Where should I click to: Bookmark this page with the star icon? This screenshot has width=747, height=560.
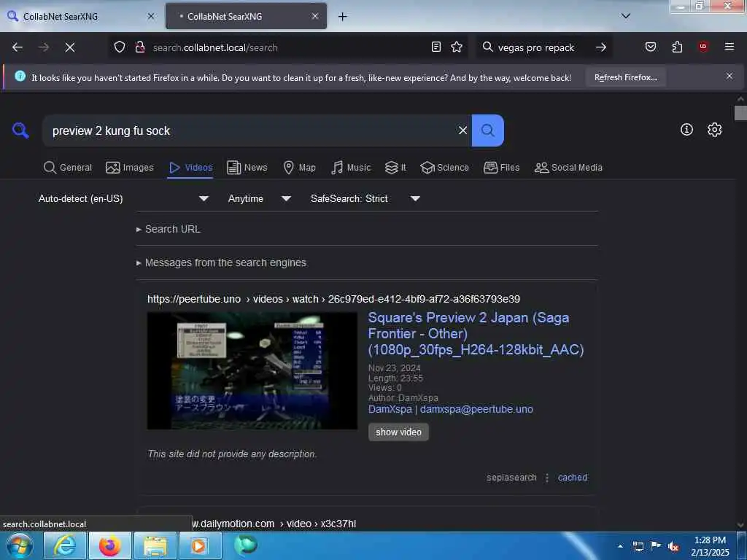click(457, 47)
